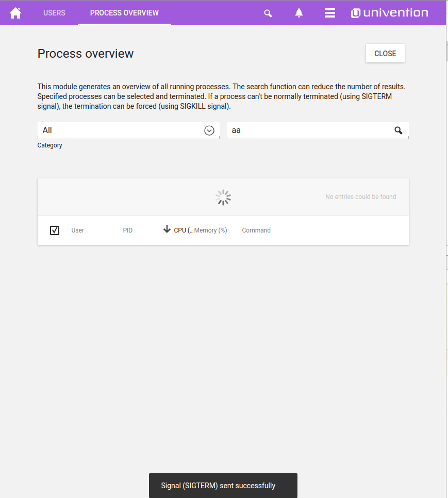Open the hamburger menu

tap(330, 13)
